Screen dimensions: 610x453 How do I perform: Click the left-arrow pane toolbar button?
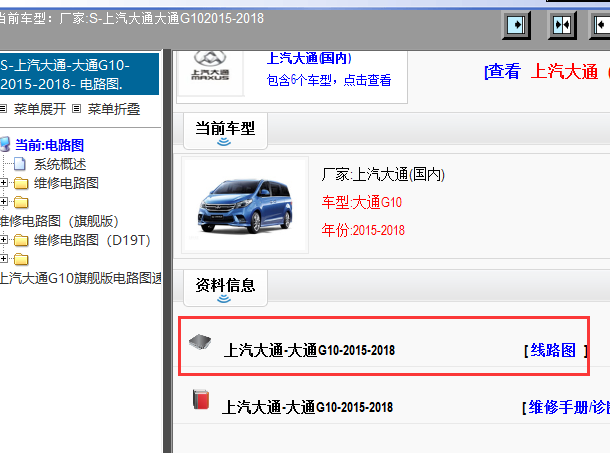601,25
